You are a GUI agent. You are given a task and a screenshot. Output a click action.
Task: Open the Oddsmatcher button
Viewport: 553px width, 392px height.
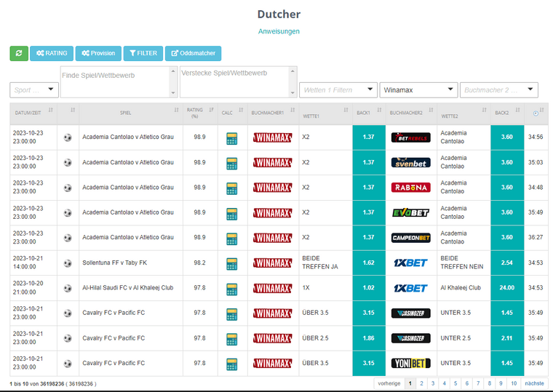pyautogui.click(x=194, y=53)
